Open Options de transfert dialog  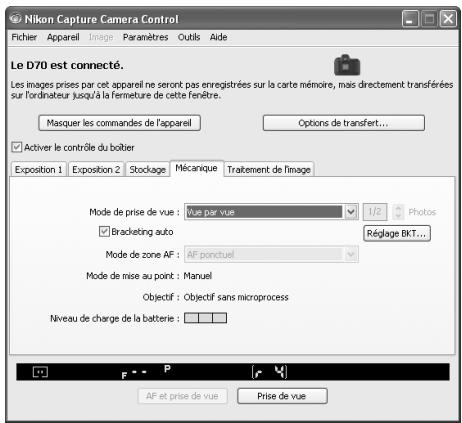click(344, 123)
